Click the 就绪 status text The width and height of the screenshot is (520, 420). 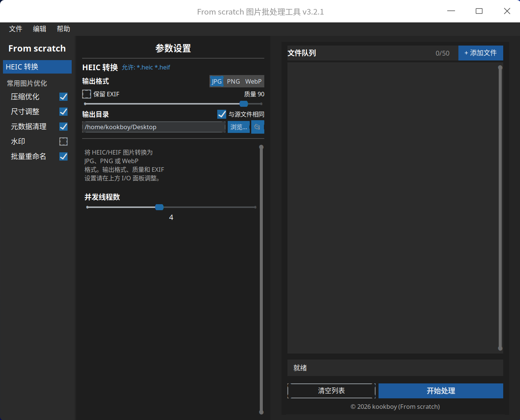(x=300, y=368)
